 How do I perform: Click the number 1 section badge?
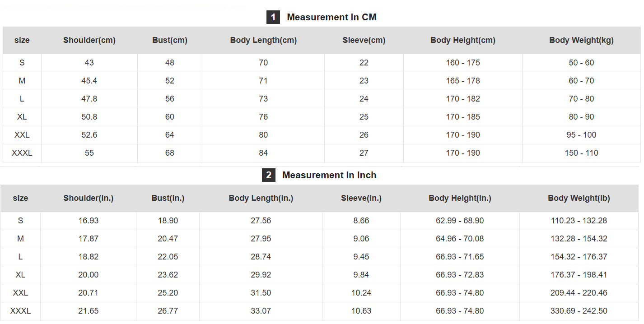(x=273, y=17)
